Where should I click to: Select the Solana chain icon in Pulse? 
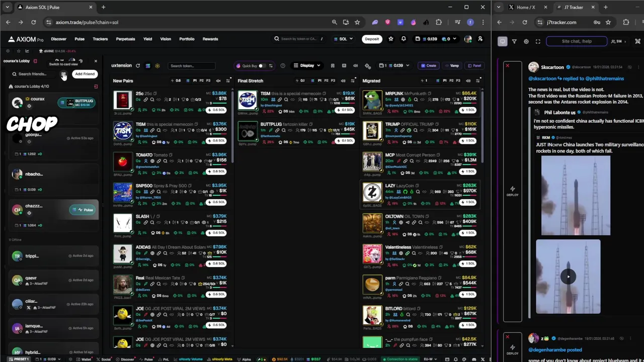[x=148, y=65]
